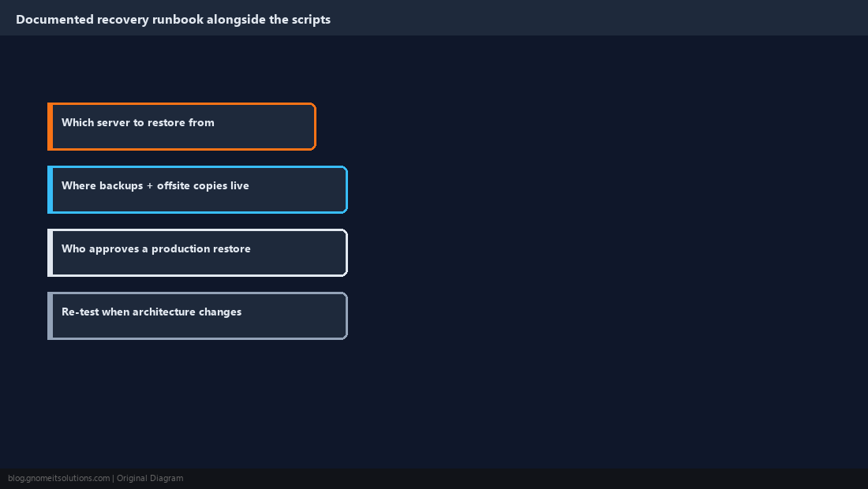Select the "Who approves a production restore" card
The image size is (868, 489).
tap(197, 253)
